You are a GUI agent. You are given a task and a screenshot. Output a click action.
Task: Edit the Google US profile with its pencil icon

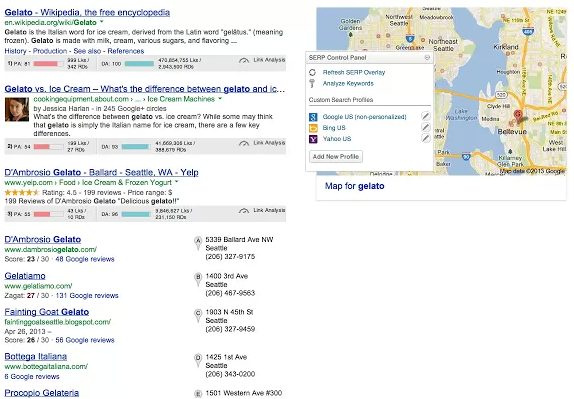click(425, 116)
